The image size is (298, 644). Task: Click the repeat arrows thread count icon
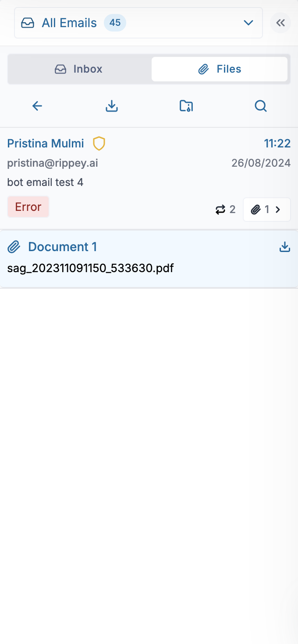(x=220, y=210)
